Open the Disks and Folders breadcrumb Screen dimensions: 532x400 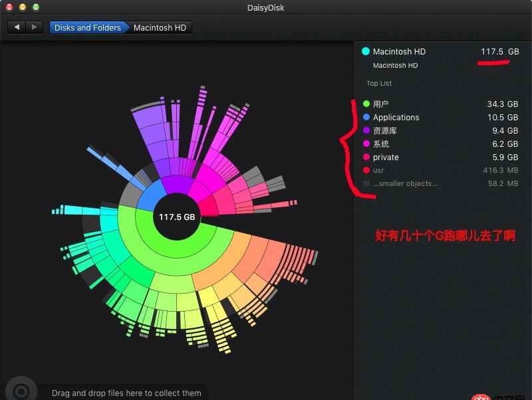[88, 27]
